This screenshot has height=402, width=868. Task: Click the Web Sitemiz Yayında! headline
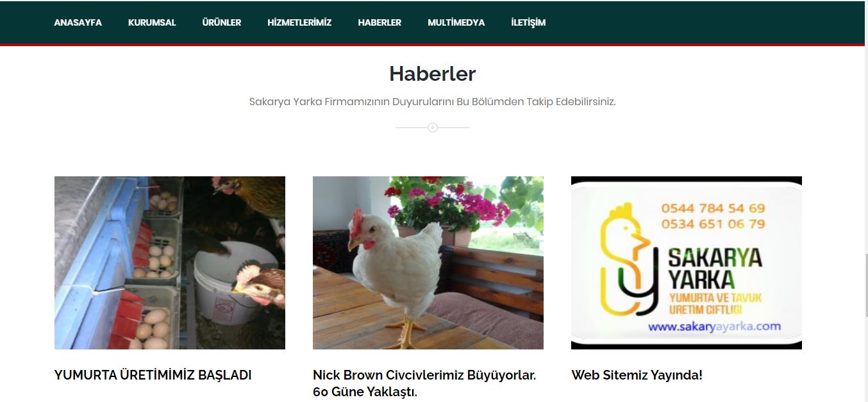(637, 375)
